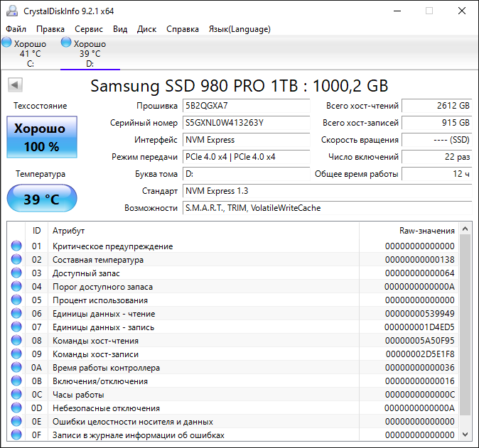This screenshot has width=479, height=448.
Task: Click the interface field NVM Express
Action: pos(246,140)
